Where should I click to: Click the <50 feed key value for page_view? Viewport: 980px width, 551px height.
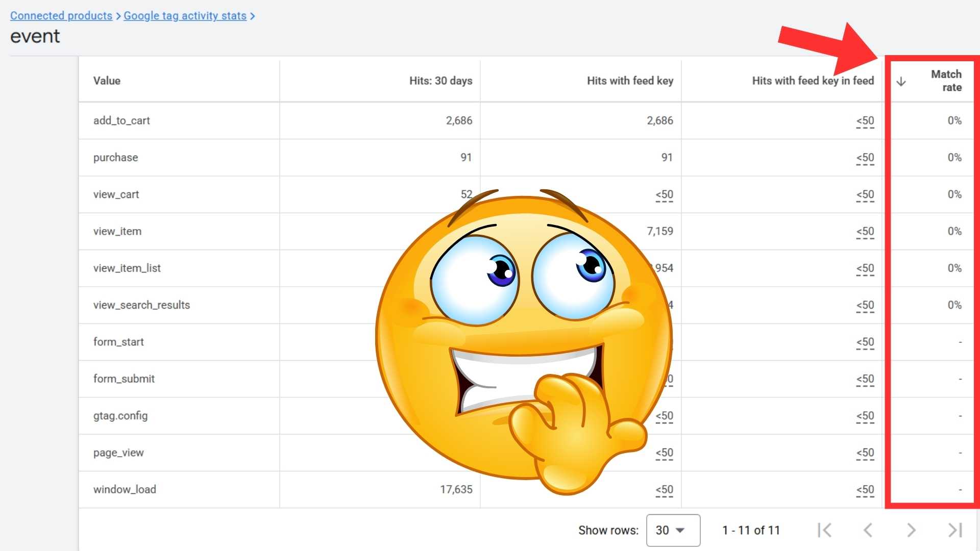[x=664, y=453]
